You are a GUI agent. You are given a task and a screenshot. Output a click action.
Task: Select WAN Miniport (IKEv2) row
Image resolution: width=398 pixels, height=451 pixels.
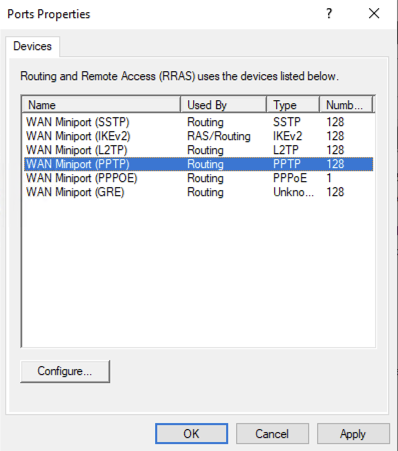pyautogui.click(x=198, y=136)
